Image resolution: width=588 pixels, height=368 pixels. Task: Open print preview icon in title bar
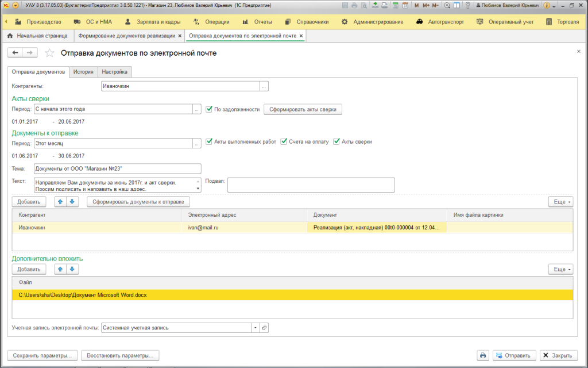click(x=363, y=6)
